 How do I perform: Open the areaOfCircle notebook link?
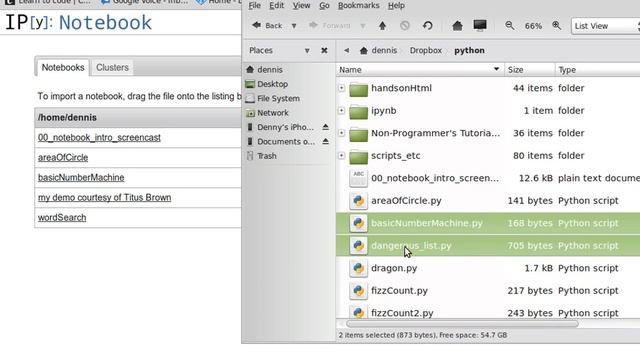click(63, 158)
